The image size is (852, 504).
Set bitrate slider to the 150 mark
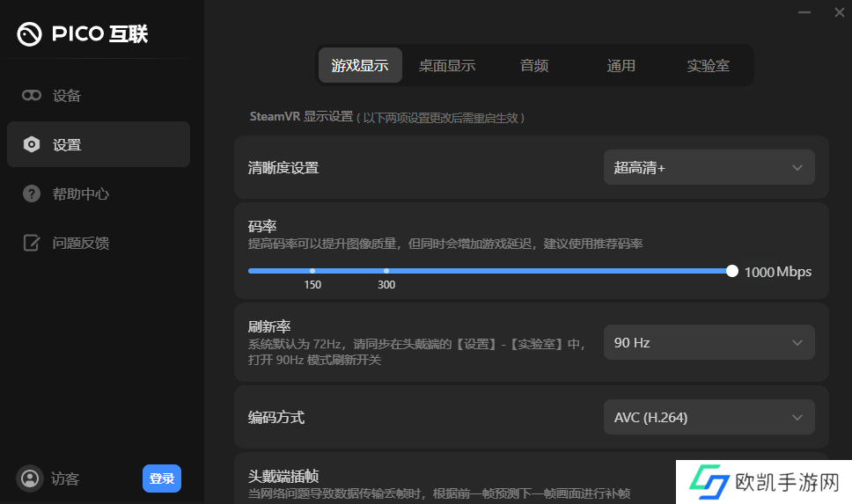pyautogui.click(x=312, y=271)
